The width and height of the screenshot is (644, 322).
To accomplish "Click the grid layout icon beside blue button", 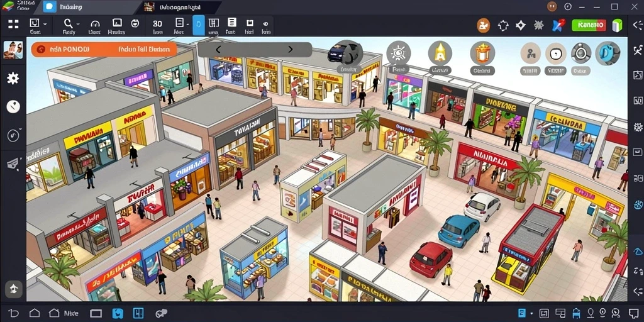I will pyautogui.click(x=214, y=23).
